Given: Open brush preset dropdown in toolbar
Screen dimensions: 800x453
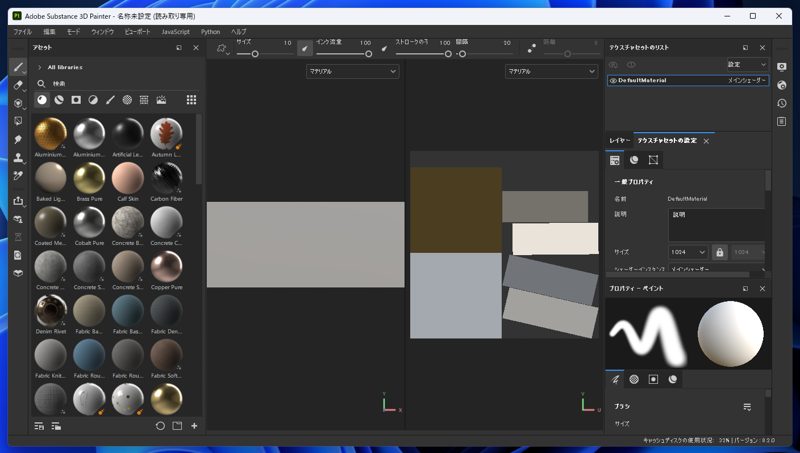Looking at the screenshot, I should [x=222, y=48].
